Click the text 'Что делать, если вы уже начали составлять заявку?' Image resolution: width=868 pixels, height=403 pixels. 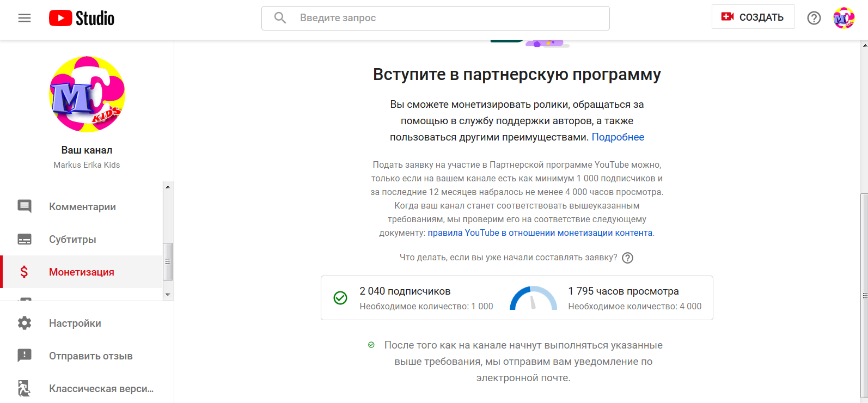[x=509, y=258]
